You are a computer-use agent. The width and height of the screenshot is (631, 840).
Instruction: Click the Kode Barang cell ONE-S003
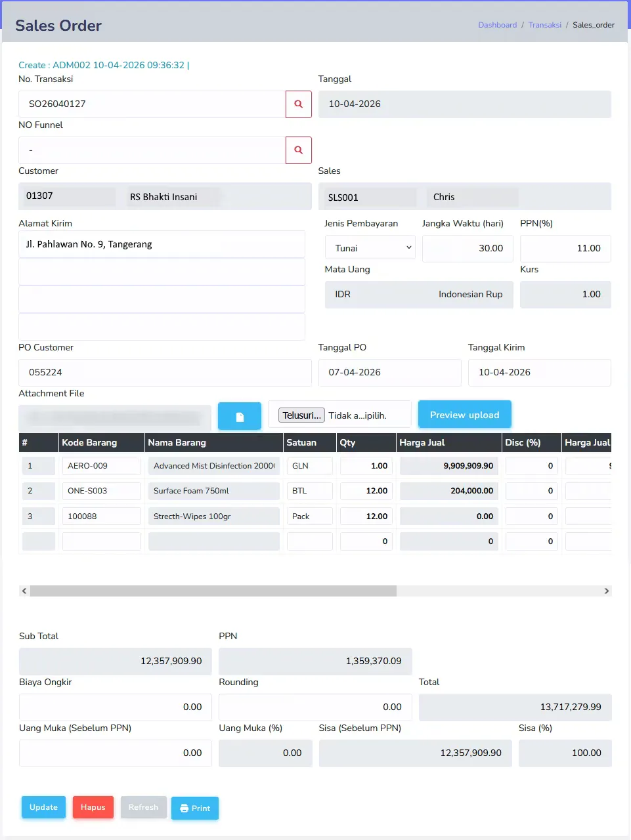(101, 491)
